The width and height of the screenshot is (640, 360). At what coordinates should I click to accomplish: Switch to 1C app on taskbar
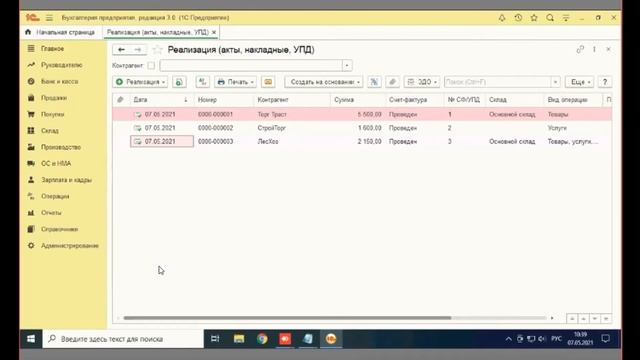(x=331, y=339)
